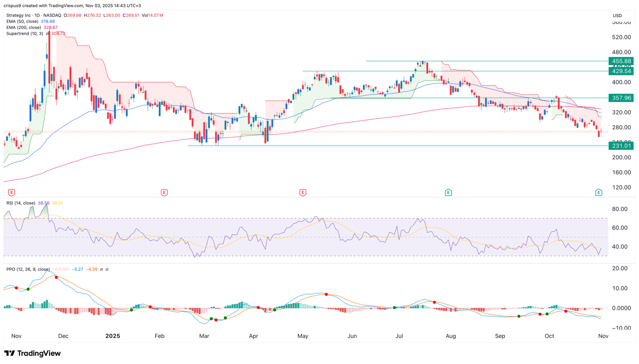Screen dimensions: 639x364
Task: Click the 231.01 support price label
Action: (x=621, y=146)
